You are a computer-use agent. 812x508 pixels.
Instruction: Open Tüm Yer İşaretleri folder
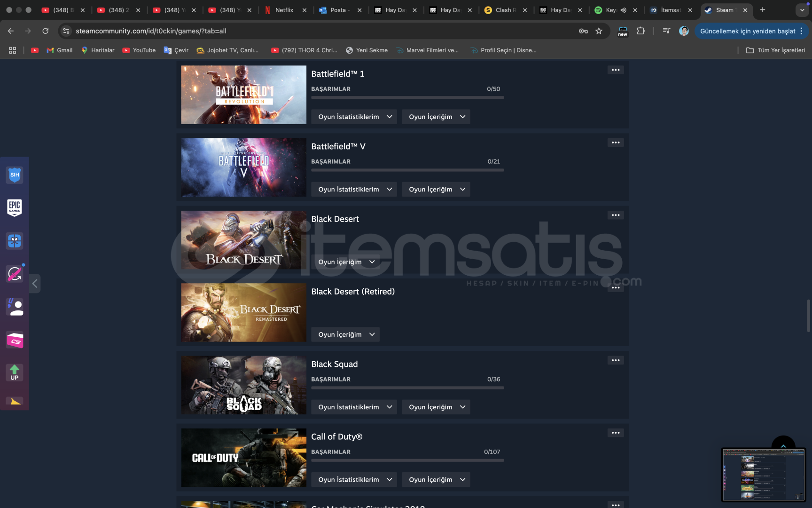(x=776, y=50)
